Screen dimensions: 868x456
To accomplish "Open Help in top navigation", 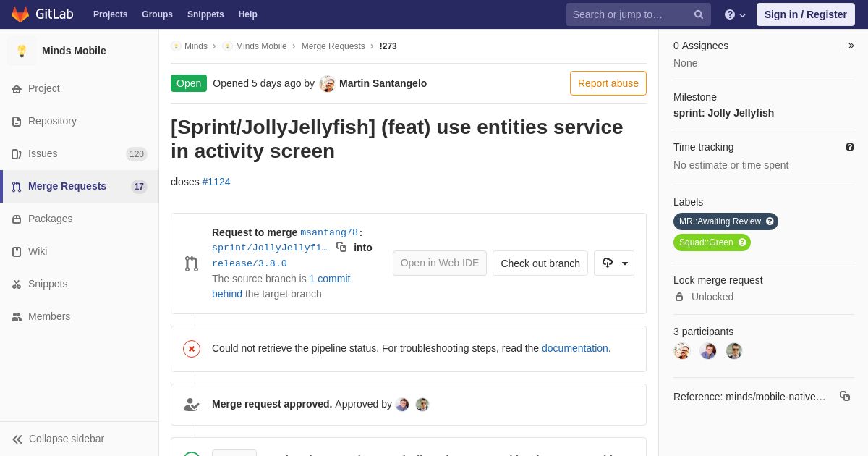I will click(248, 14).
